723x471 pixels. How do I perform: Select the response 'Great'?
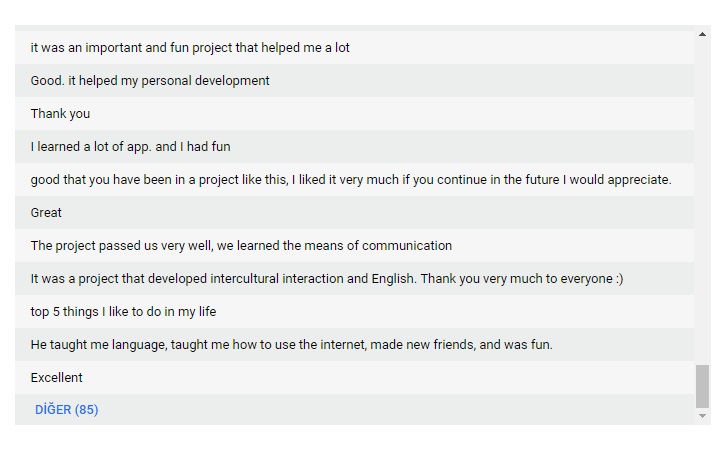click(x=46, y=212)
